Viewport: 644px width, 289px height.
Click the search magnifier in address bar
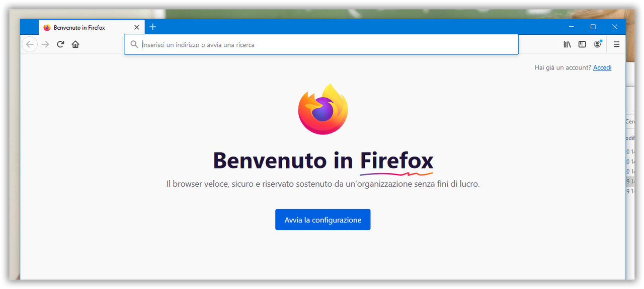coord(134,44)
